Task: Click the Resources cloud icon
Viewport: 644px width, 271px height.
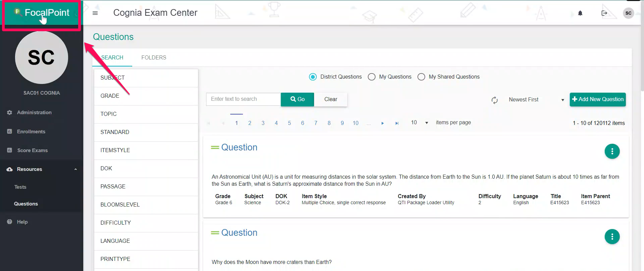Action: (x=9, y=169)
